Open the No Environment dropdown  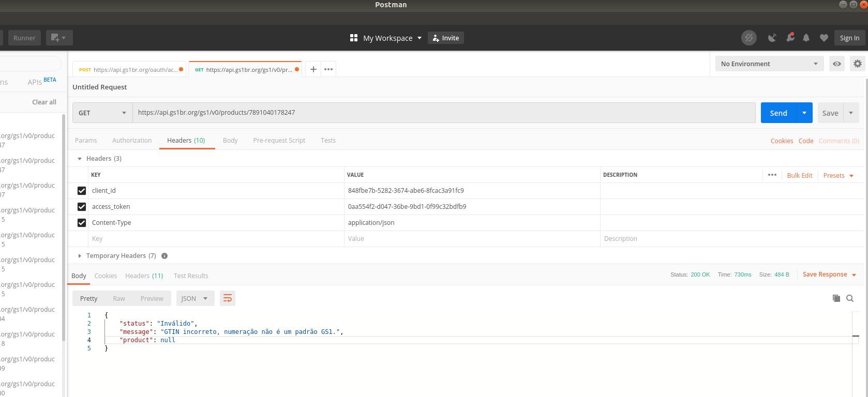[x=769, y=64]
